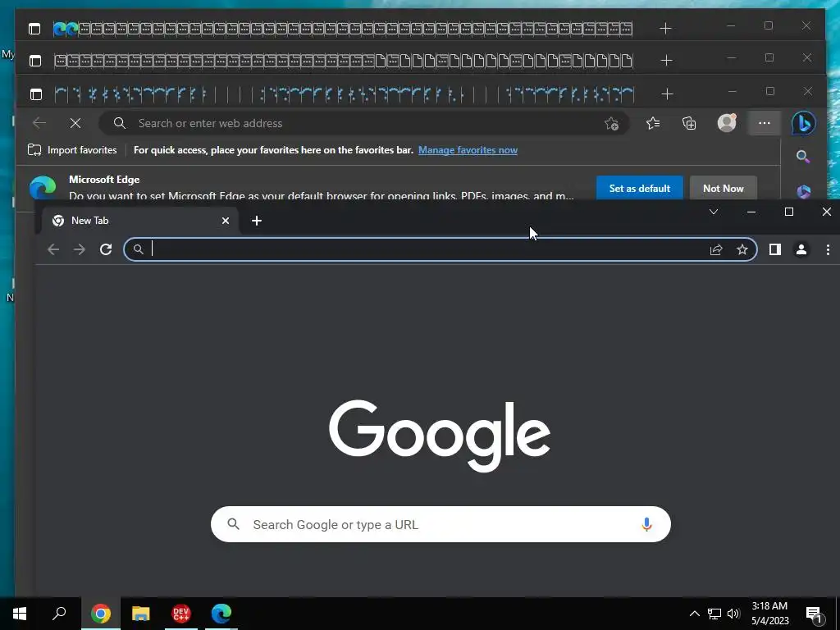Dismiss Edge prompt with Not Now
Image resolution: width=840 pixels, height=630 pixels.
724,189
